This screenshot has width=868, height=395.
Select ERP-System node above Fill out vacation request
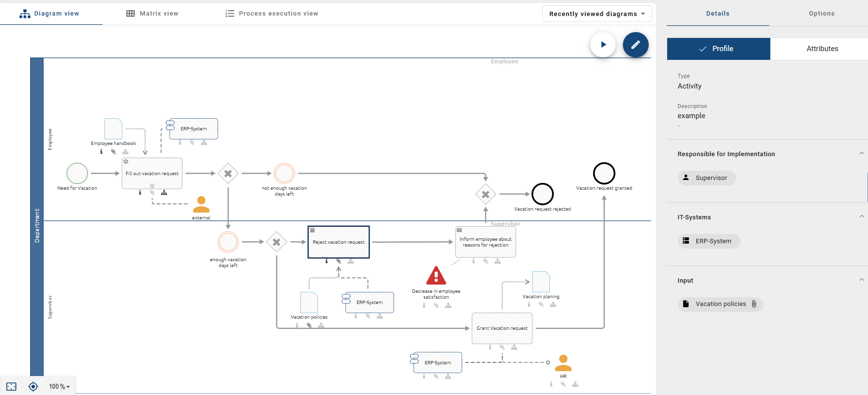click(x=193, y=129)
